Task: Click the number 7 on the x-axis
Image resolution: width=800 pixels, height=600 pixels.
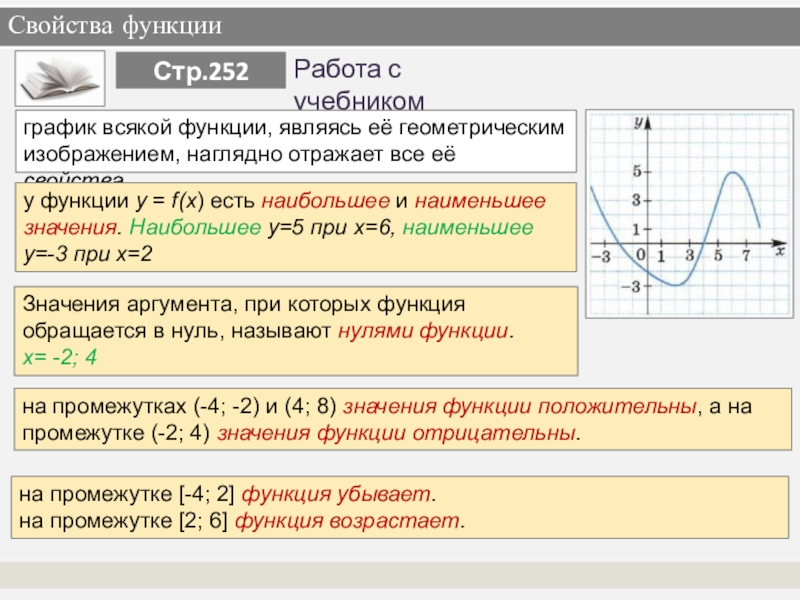Action: 746,257
